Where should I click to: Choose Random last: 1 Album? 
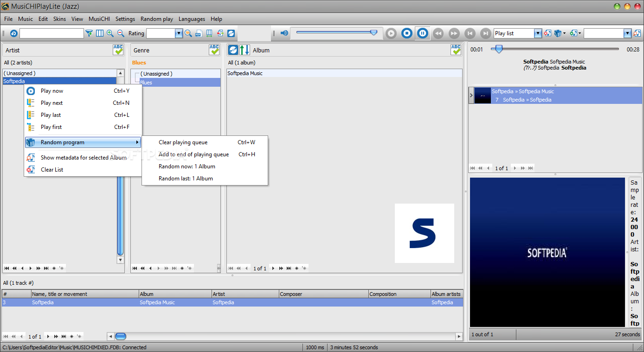205,179
